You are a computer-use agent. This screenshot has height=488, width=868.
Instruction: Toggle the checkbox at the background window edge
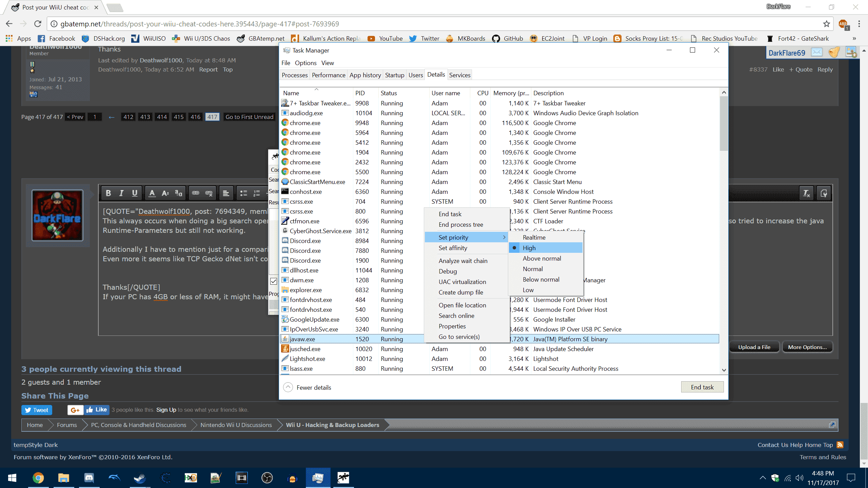(x=274, y=281)
